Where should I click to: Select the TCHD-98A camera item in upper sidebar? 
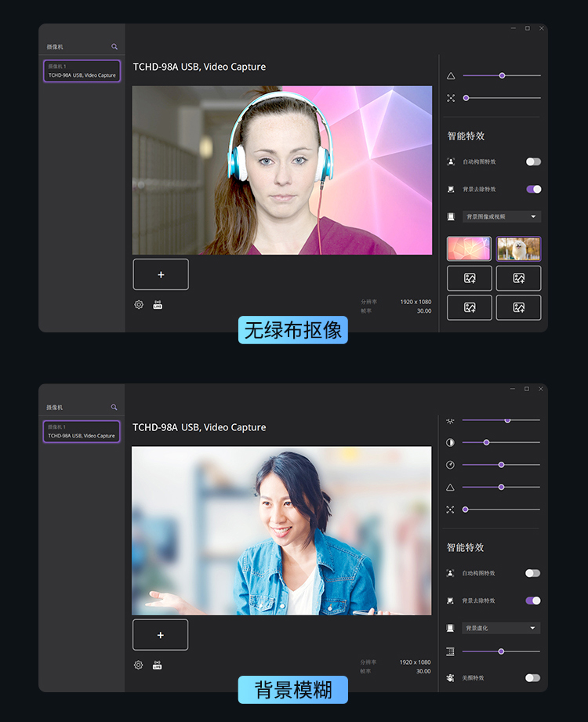click(82, 71)
